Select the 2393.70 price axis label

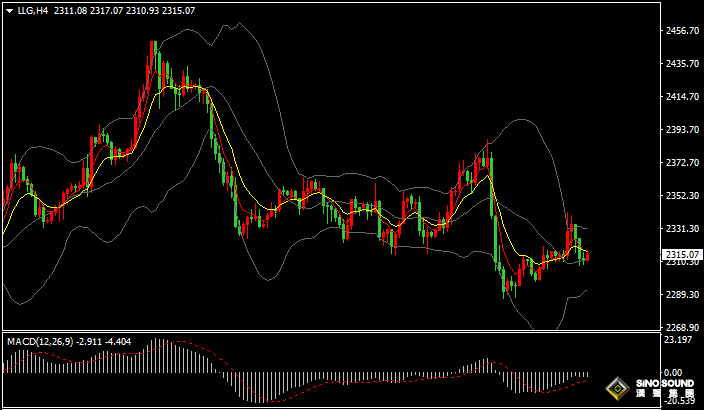(x=681, y=130)
